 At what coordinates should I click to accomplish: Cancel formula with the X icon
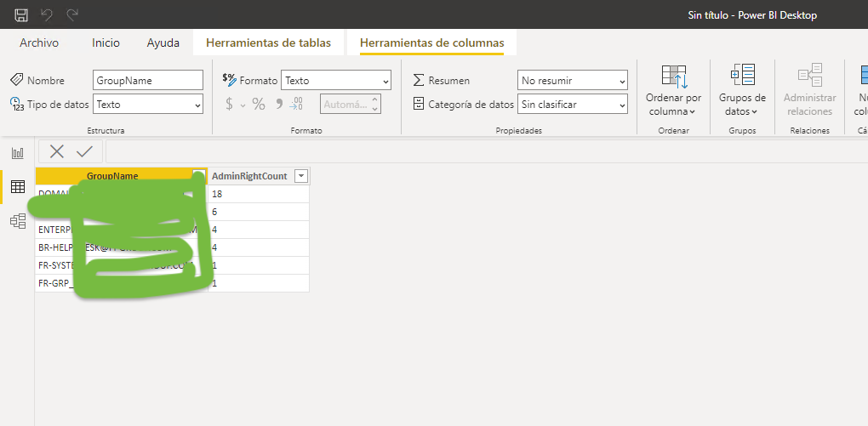point(57,151)
